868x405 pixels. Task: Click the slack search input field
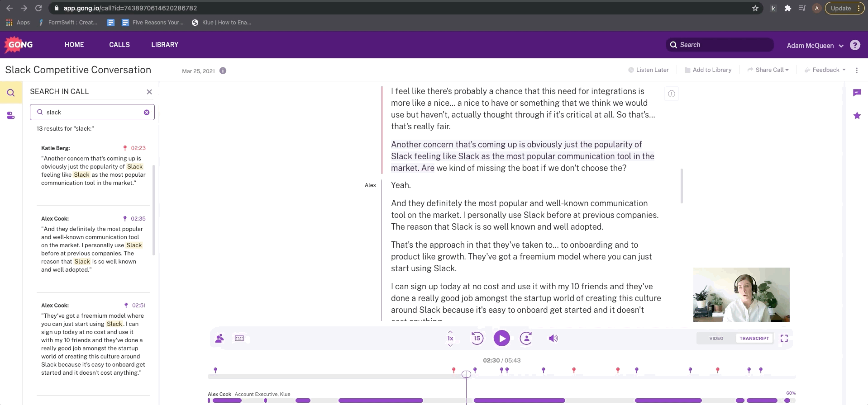(92, 112)
